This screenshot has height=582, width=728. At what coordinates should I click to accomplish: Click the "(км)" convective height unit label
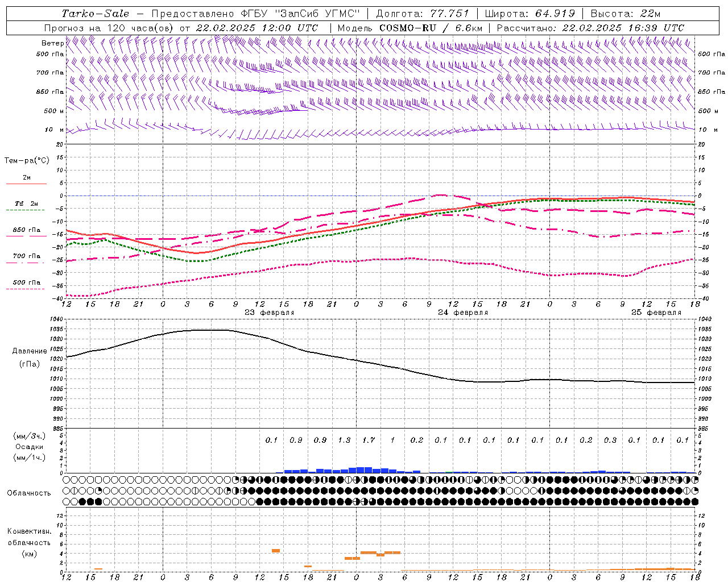[29, 554]
